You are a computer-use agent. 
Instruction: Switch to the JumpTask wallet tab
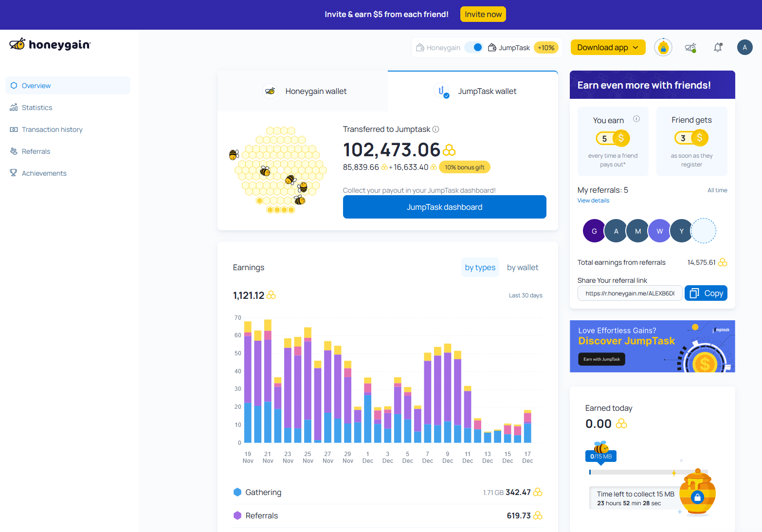tap(473, 91)
